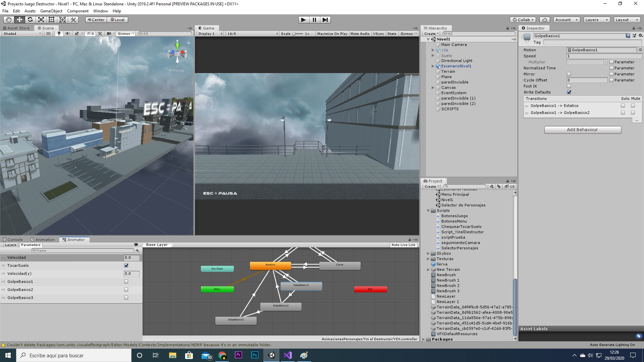The width and height of the screenshot is (644, 362).
Task: Open Premiere Pro from the taskbar
Action: [x=238, y=355]
